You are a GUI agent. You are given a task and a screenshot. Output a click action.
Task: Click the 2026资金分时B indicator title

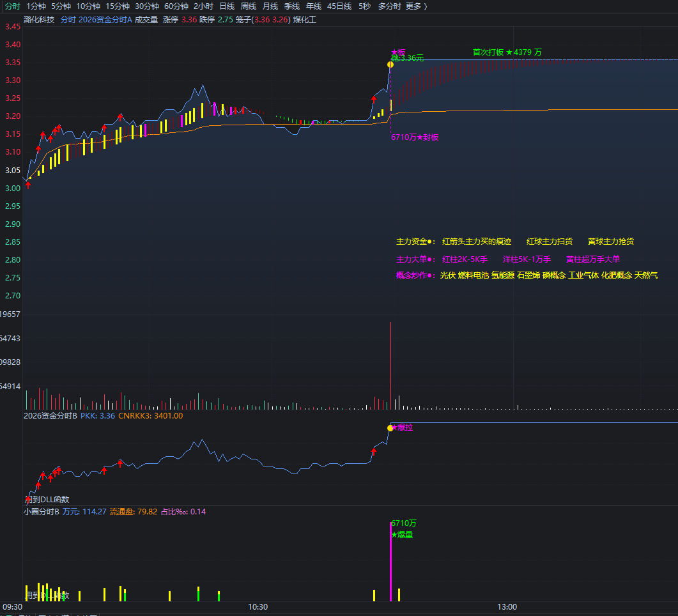pyautogui.click(x=50, y=415)
